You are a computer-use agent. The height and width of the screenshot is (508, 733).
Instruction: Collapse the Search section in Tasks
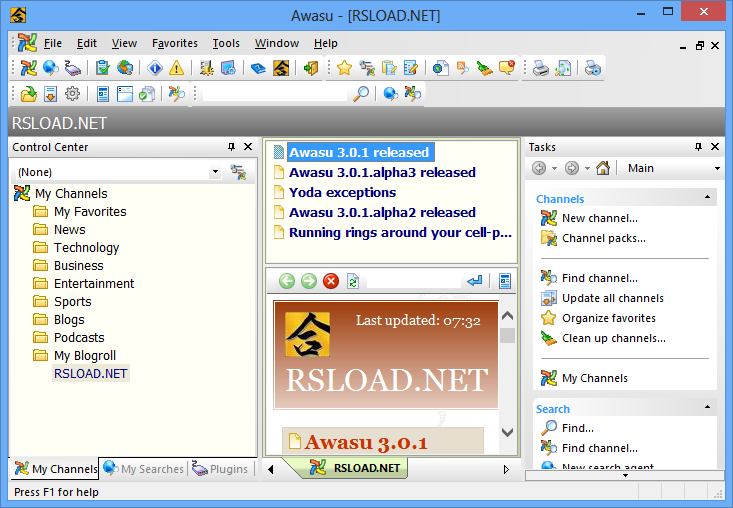tap(707, 407)
